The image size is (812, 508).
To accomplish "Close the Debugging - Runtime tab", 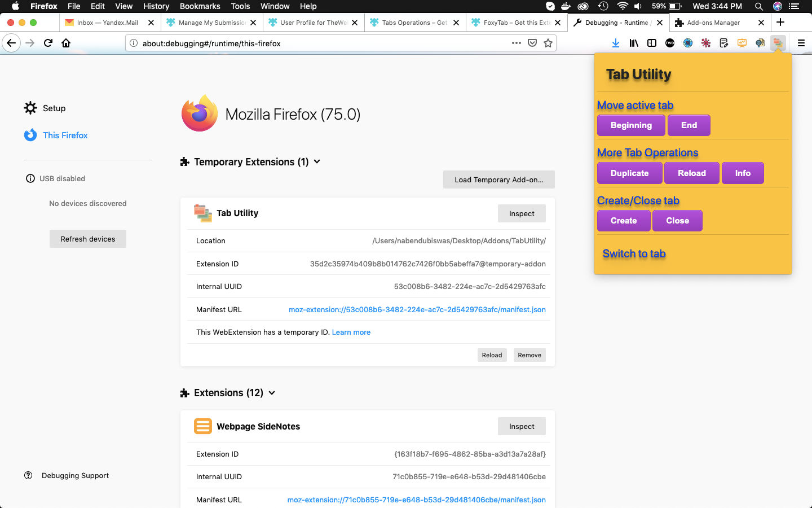I will (660, 23).
